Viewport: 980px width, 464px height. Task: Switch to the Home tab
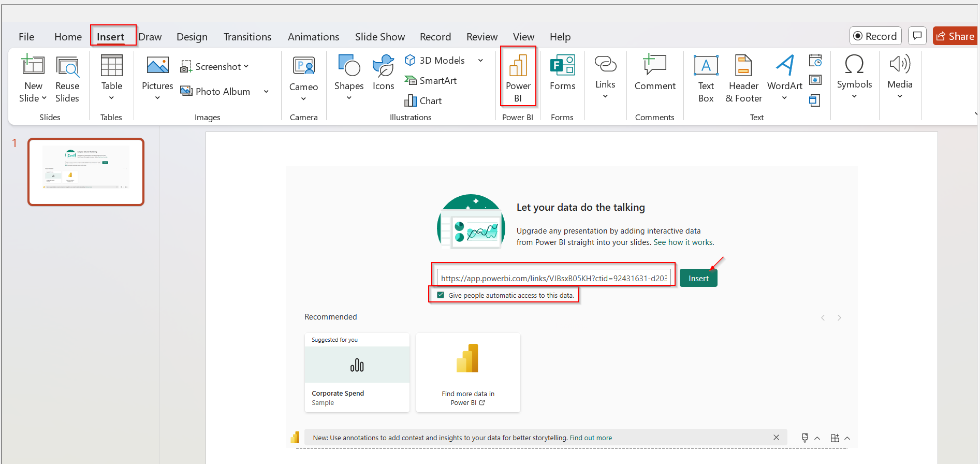coord(68,37)
